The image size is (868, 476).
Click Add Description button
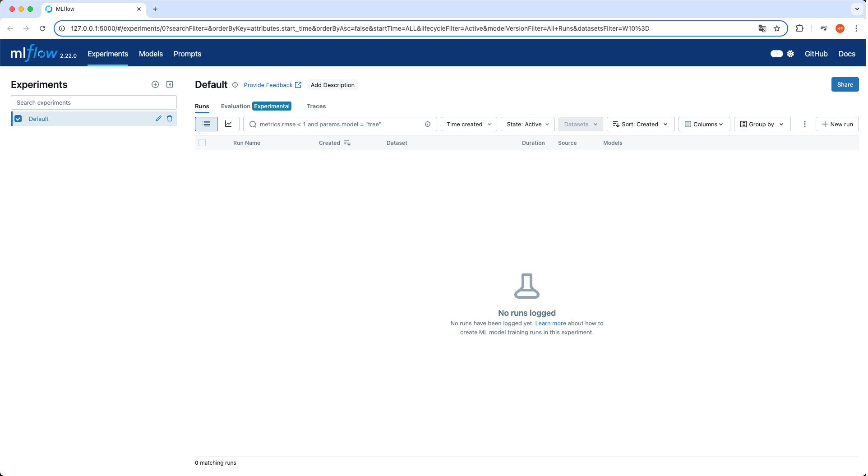[332, 85]
